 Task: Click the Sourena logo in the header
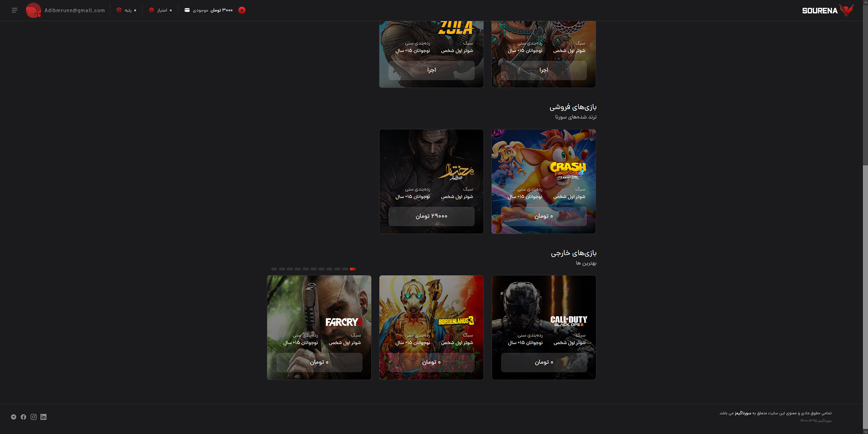827,10
